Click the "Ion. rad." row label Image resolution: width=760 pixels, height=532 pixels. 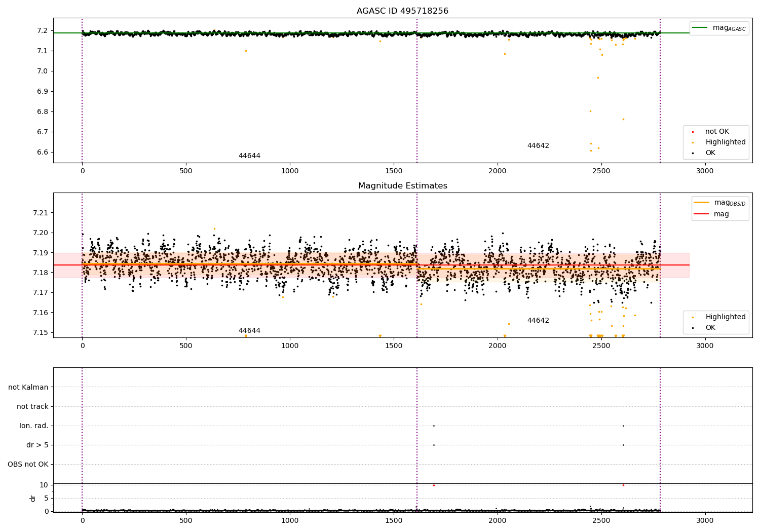click(x=34, y=426)
